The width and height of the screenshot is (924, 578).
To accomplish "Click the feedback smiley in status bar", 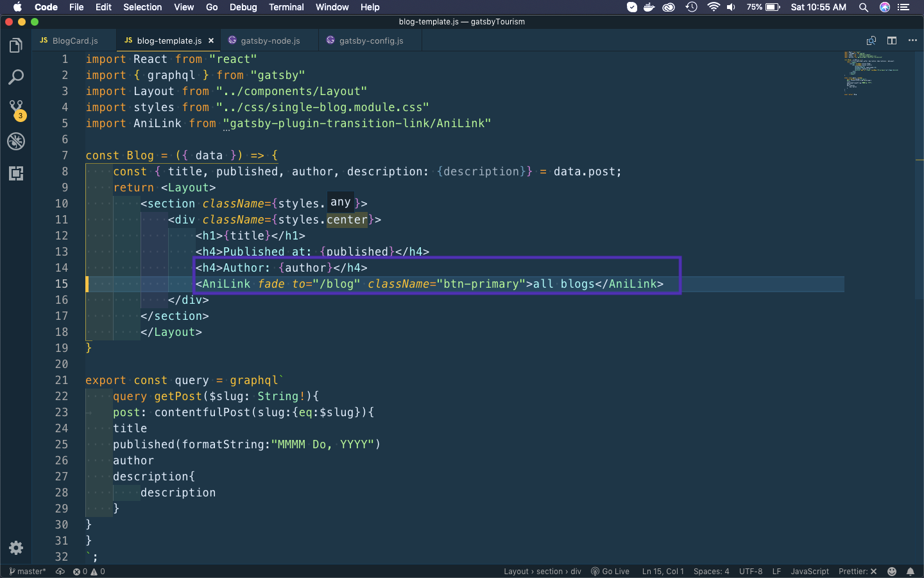I will click(892, 572).
